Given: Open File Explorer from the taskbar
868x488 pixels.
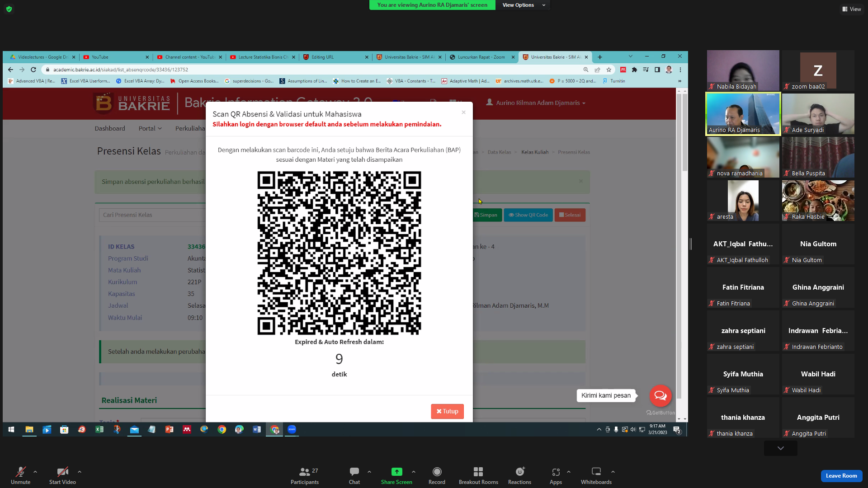Looking at the screenshot, I should pos(29,430).
